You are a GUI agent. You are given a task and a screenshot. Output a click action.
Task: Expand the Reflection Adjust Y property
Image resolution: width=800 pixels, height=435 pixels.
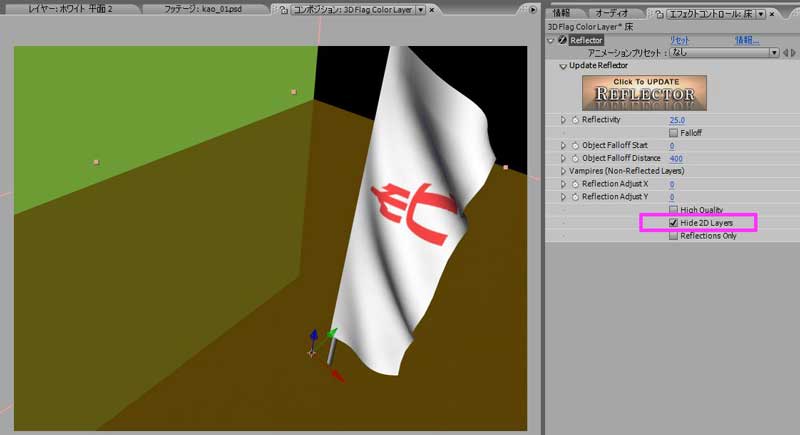[x=563, y=197]
